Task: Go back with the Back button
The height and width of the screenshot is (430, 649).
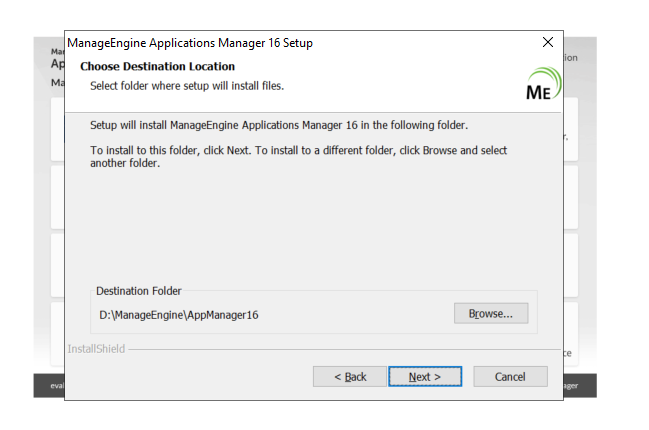Action: point(350,377)
